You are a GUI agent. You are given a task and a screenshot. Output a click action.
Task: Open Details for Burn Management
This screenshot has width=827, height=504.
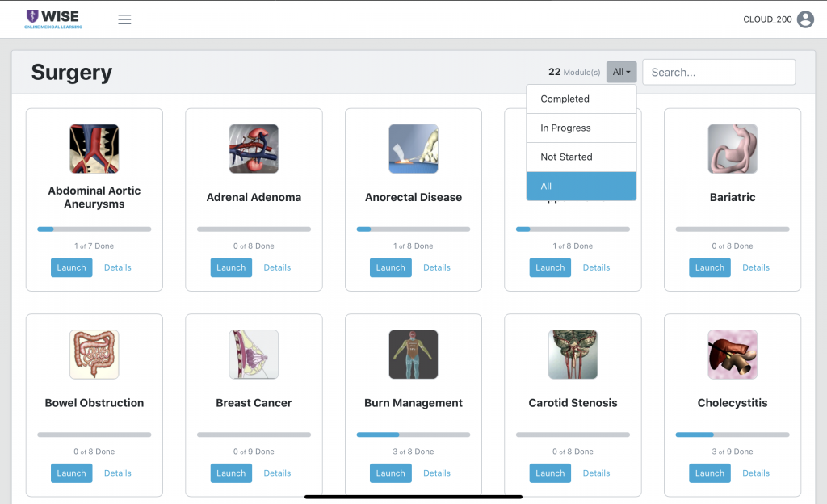click(437, 473)
